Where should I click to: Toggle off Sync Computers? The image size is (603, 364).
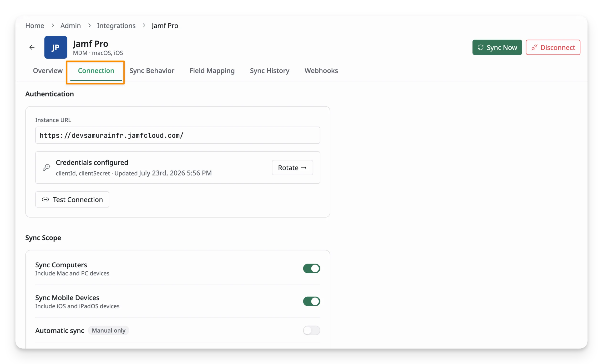[312, 268]
